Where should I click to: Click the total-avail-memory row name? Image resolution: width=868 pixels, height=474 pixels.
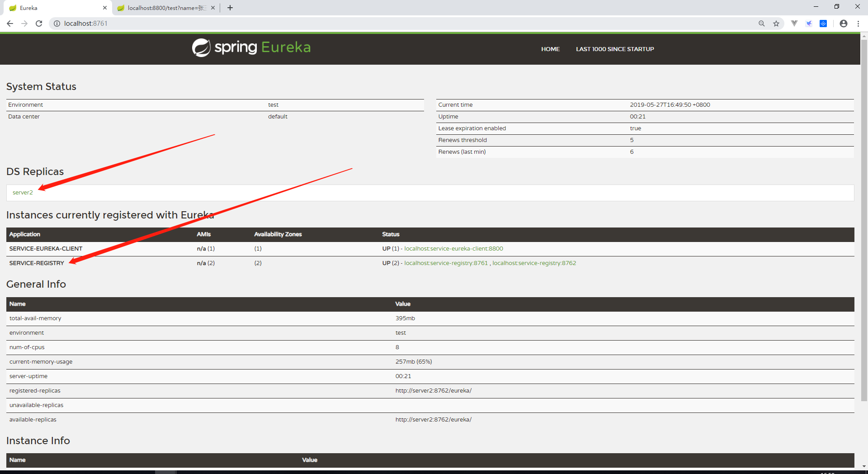[35, 318]
